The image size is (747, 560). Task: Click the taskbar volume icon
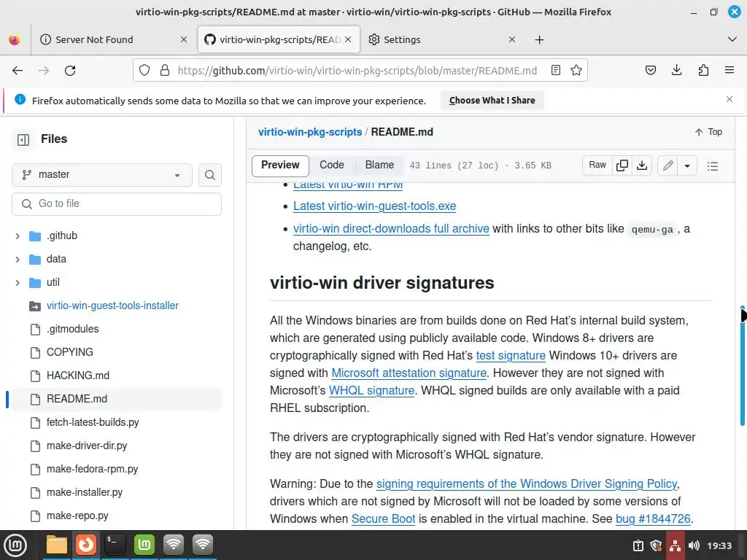[x=694, y=545]
